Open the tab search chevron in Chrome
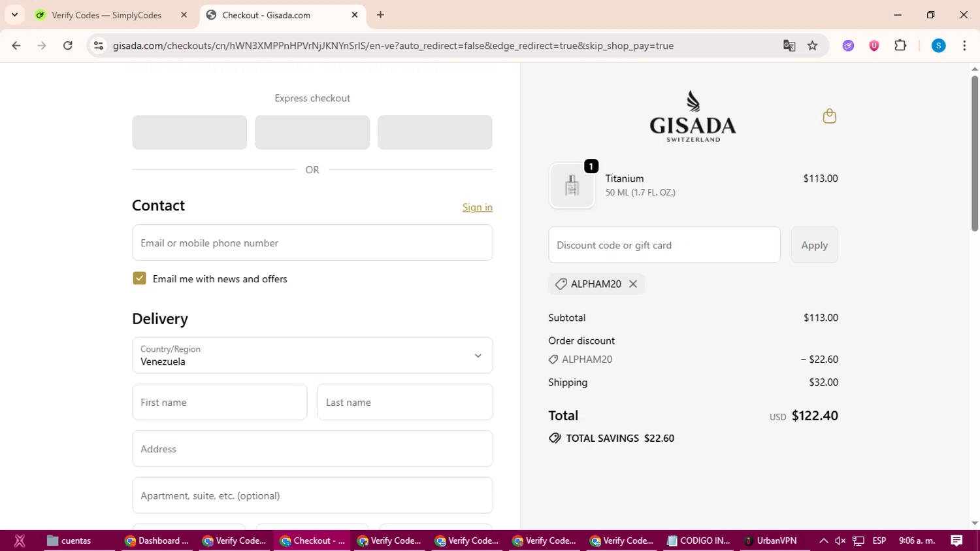Viewport: 980px width, 551px height. click(x=14, y=14)
